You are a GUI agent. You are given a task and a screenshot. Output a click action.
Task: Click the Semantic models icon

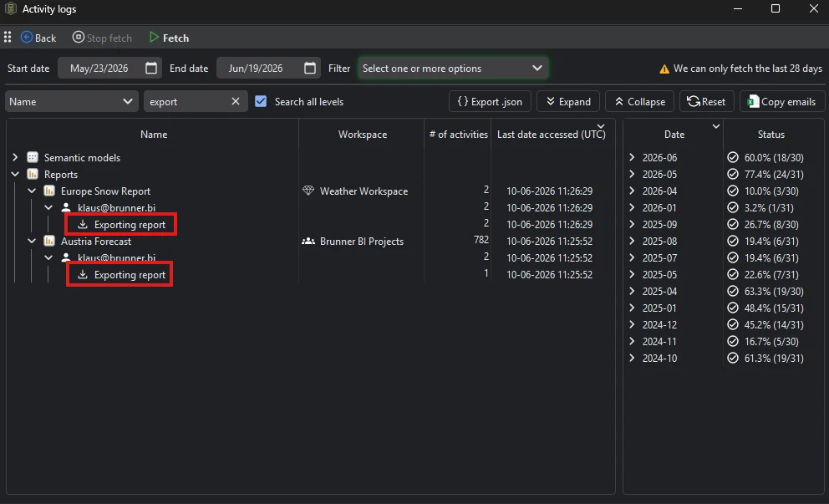[x=33, y=157]
